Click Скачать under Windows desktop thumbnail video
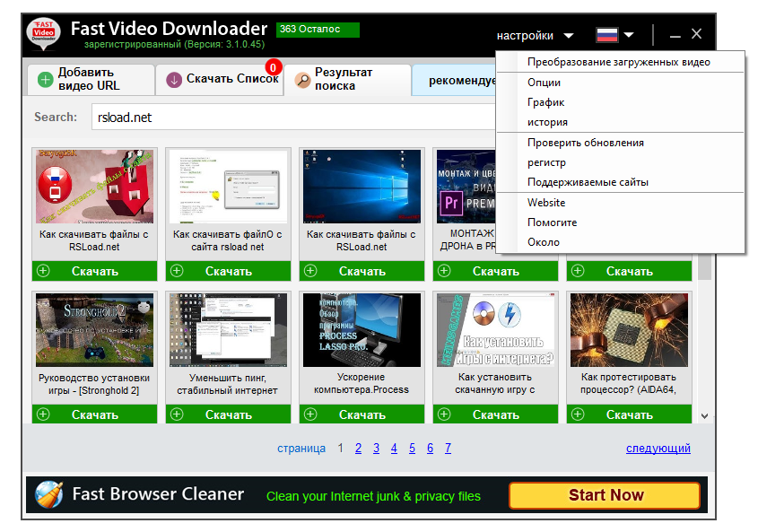The image size is (758, 532). (362, 271)
